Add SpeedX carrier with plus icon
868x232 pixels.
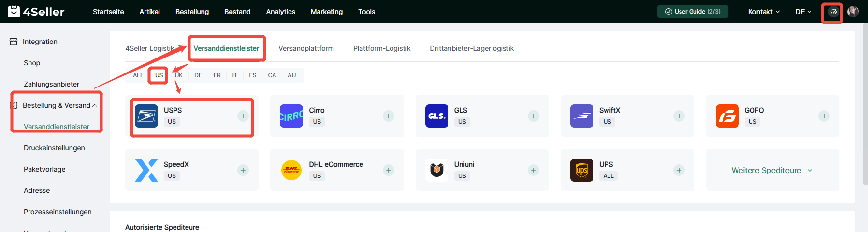243,170
